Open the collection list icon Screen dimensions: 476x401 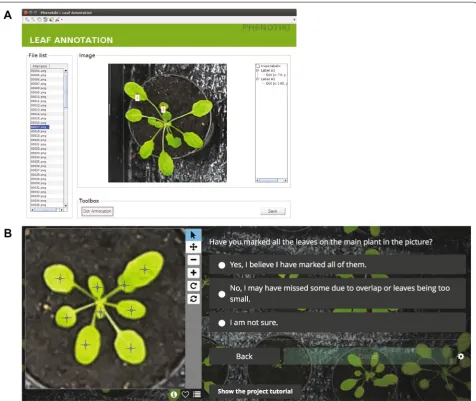197,394
